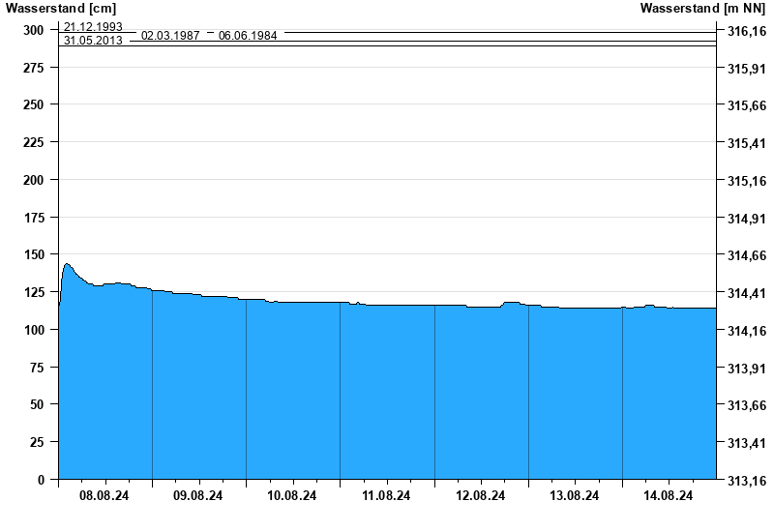Select the 313,91 right axis value

click(747, 369)
